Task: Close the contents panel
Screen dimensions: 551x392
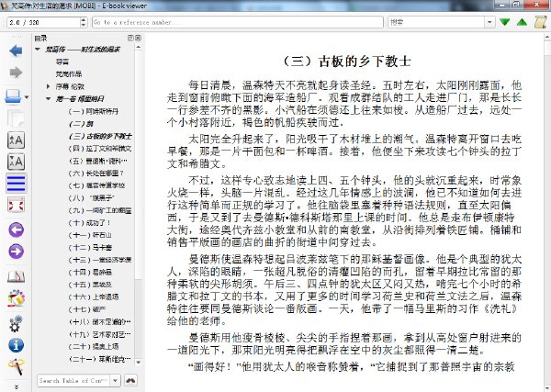Action: [138, 38]
